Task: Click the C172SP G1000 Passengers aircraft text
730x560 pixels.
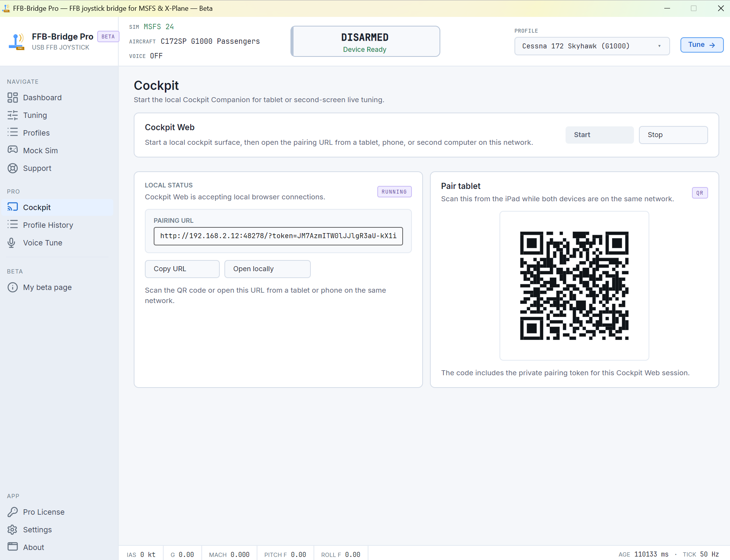Action: tap(210, 41)
